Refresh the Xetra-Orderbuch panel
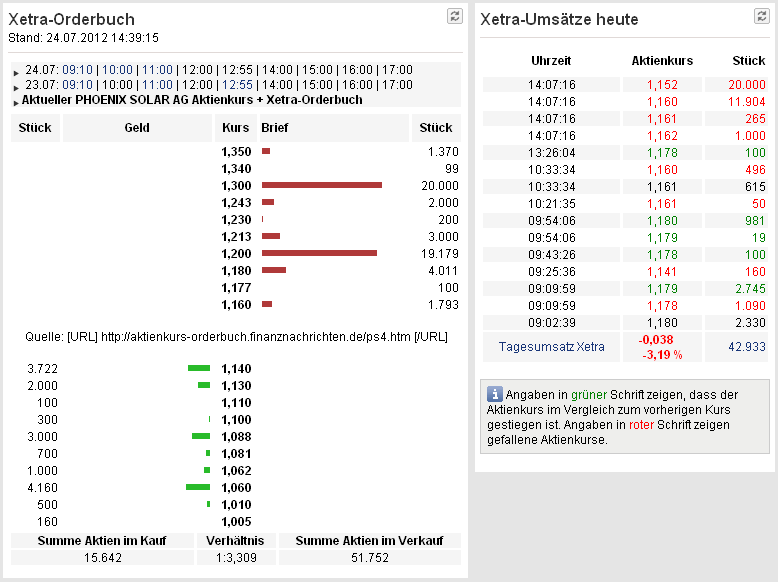Screen dimensions: 778x582 [x=454, y=16]
